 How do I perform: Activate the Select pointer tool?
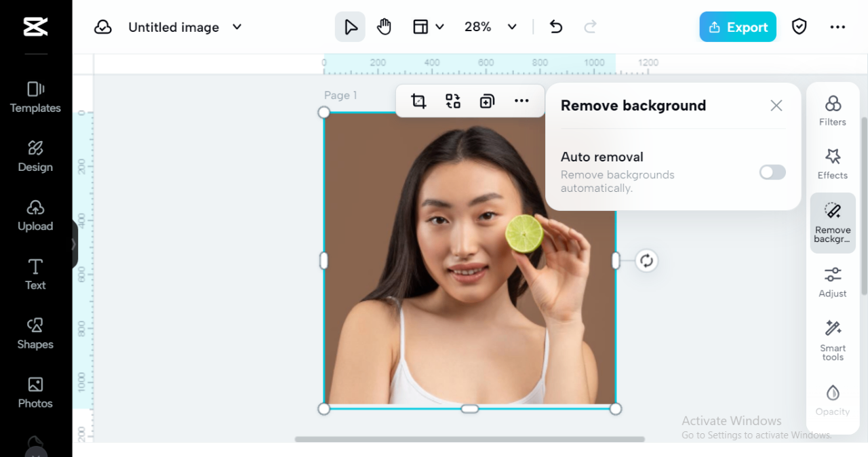pos(350,27)
